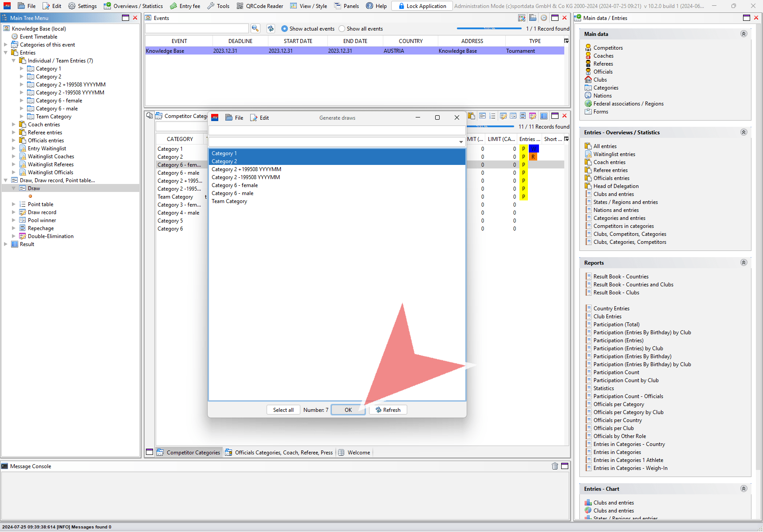Click the clock icon in Events toolbar
Viewport: 763px width, 532px height.
(543, 18)
